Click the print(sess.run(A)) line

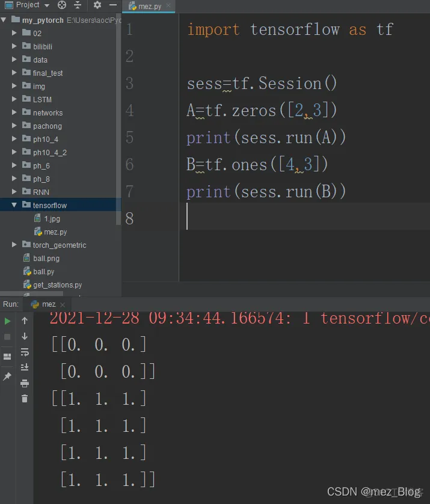click(x=266, y=138)
